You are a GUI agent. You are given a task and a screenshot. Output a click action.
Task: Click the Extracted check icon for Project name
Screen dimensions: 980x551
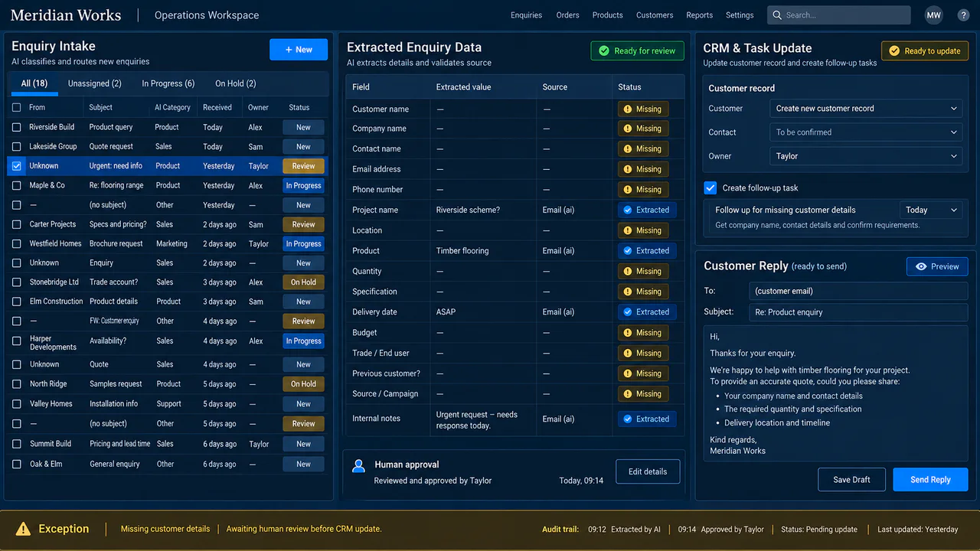click(628, 210)
